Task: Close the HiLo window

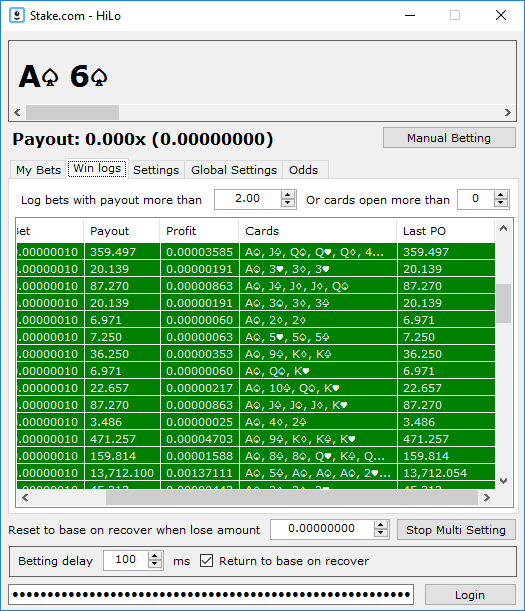Action: (501, 16)
